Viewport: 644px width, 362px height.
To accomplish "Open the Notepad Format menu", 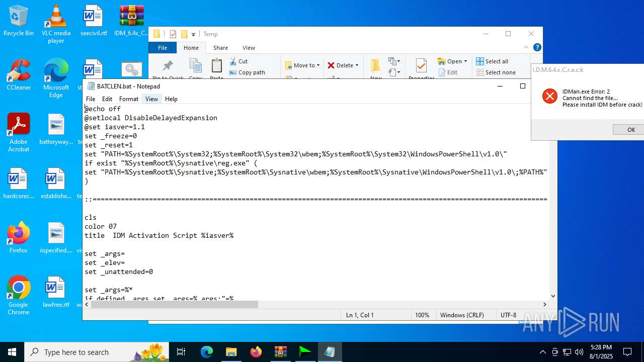I will [x=129, y=99].
